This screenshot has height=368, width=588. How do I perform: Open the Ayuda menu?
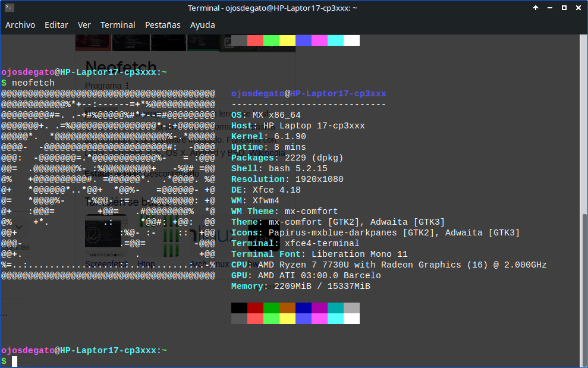click(x=203, y=25)
